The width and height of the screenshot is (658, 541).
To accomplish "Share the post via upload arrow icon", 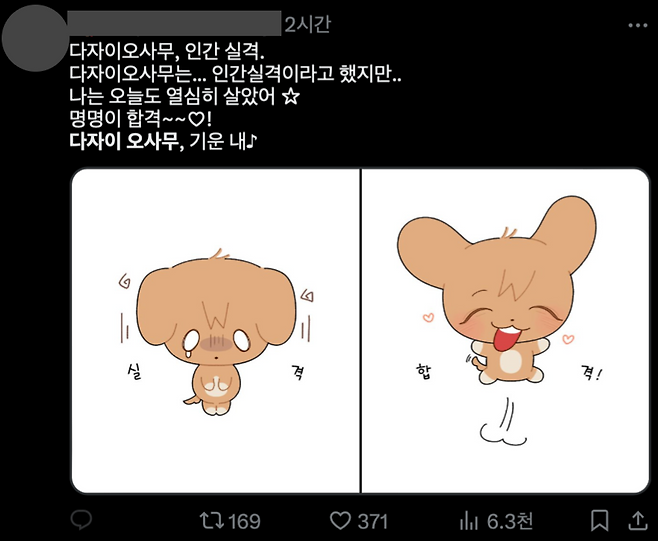I will tap(637, 520).
